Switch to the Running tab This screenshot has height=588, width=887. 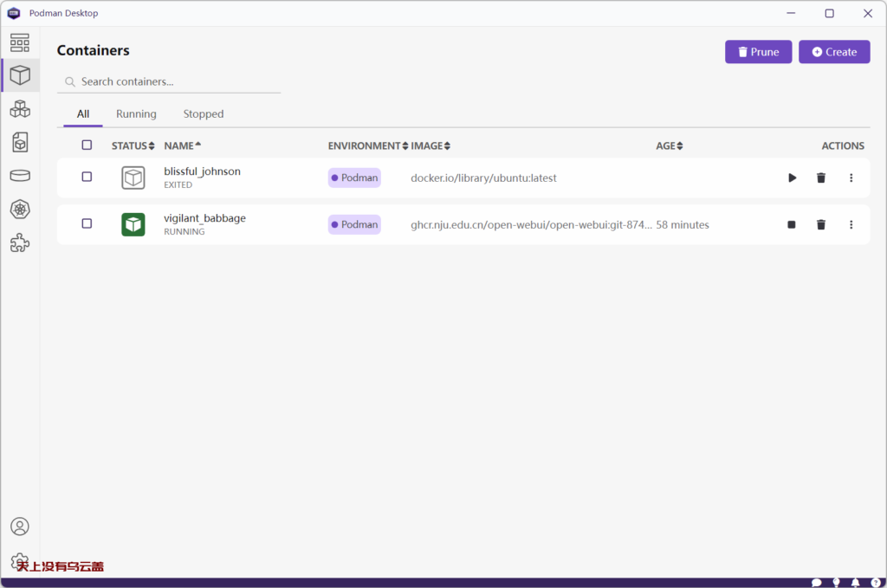coord(136,113)
